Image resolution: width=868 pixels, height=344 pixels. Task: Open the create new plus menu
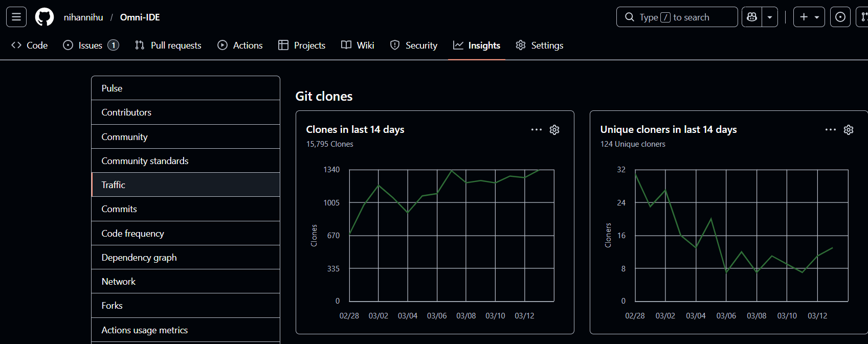(809, 17)
